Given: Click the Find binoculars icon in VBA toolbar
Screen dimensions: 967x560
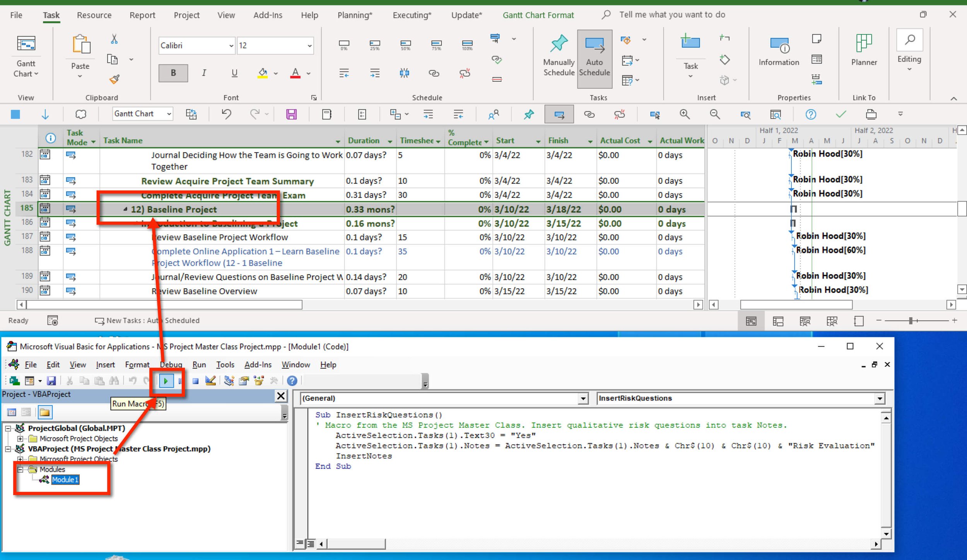Looking at the screenshot, I should click(x=114, y=381).
